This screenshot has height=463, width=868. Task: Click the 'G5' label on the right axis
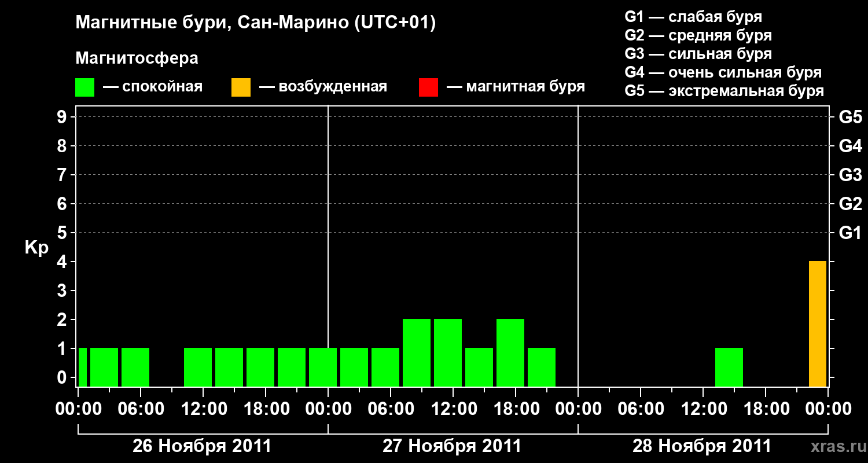[x=851, y=117]
